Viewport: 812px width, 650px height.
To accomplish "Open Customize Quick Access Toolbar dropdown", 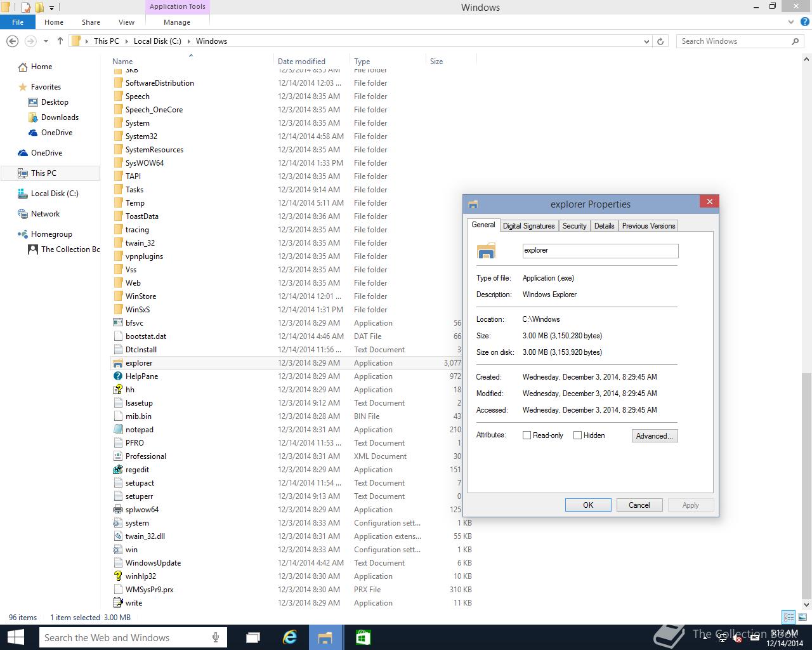I will coord(52,8).
